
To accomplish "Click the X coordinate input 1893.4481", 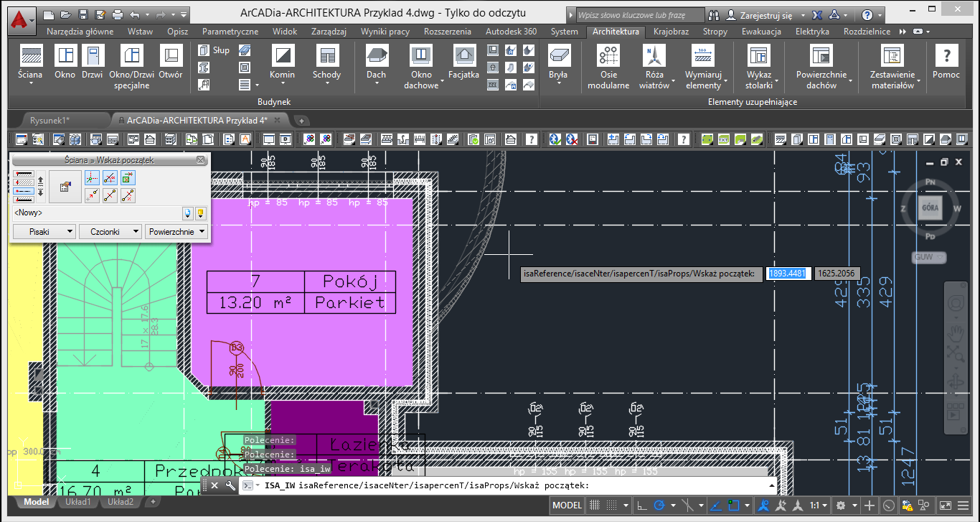I will [x=788, y=274].
